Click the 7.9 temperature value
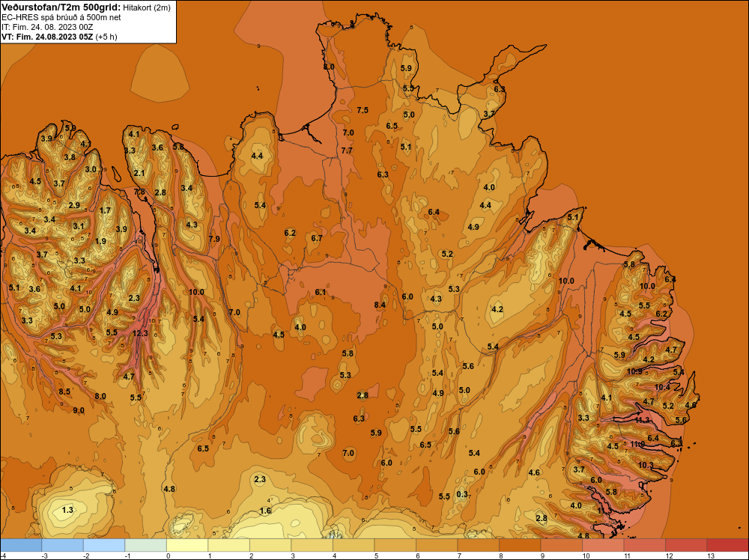This screenshot has height=560, width=749. pyautogui.click(x=214, y=239)
